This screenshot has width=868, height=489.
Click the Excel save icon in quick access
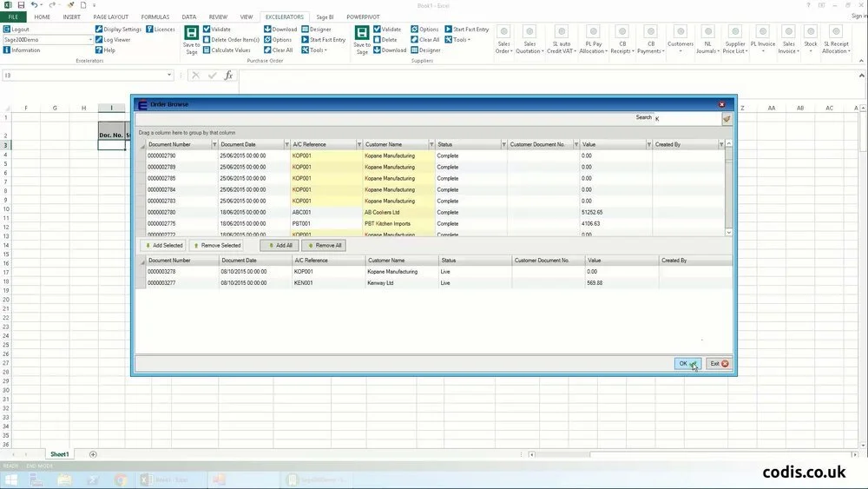(21, 5)
